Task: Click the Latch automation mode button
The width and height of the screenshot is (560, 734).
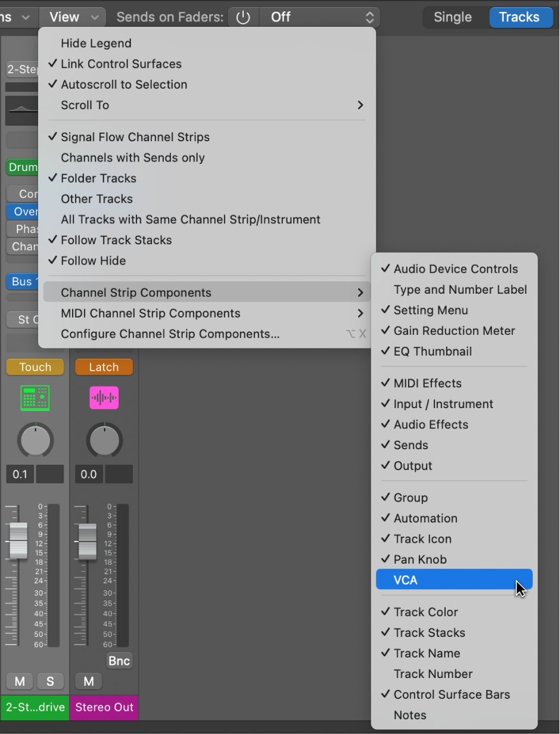Action: click(104, 366)
